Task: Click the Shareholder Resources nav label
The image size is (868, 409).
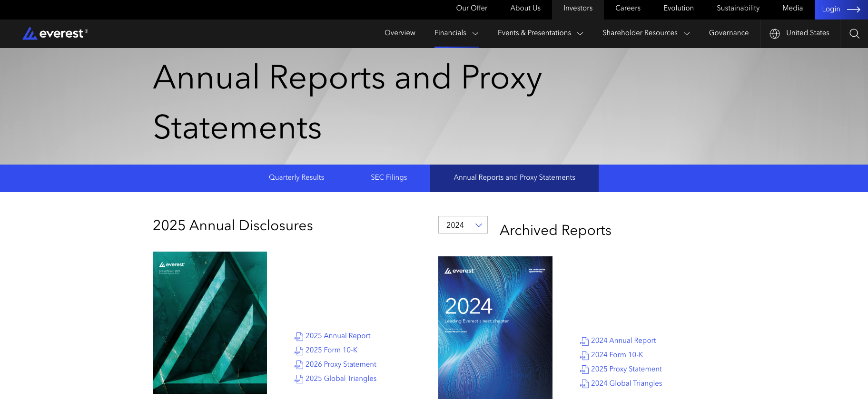Action: pyautogui.click(x=640, y=33)
